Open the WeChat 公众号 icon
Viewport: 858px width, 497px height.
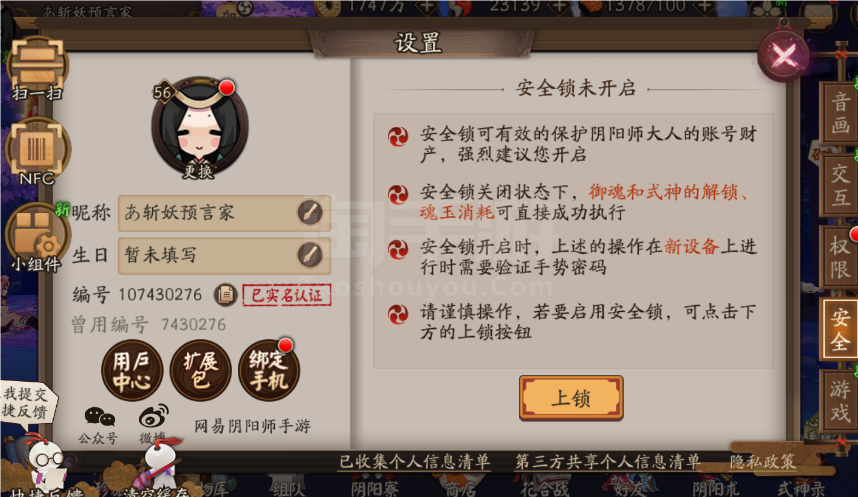coord(98,425)
